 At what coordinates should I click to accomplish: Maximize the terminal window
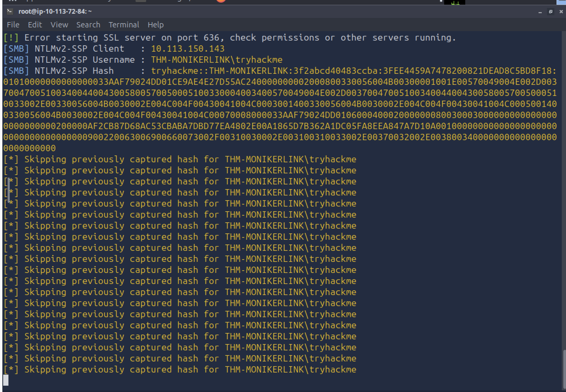tap(550, 12)
